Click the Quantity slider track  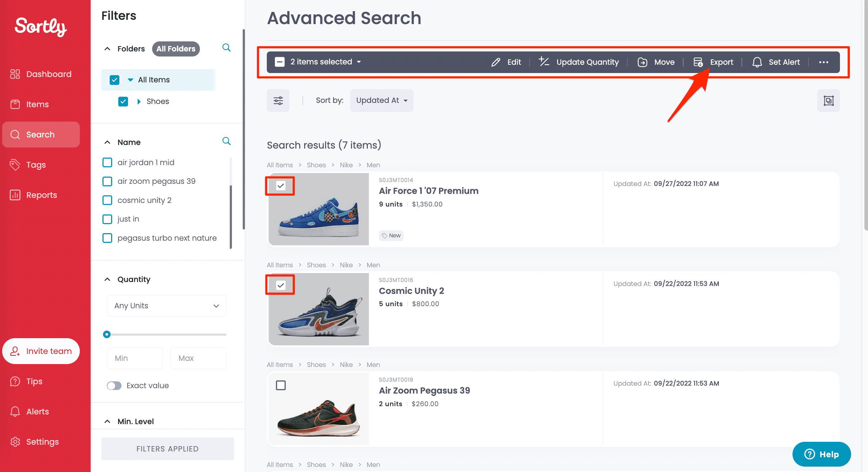coord(166,335)
